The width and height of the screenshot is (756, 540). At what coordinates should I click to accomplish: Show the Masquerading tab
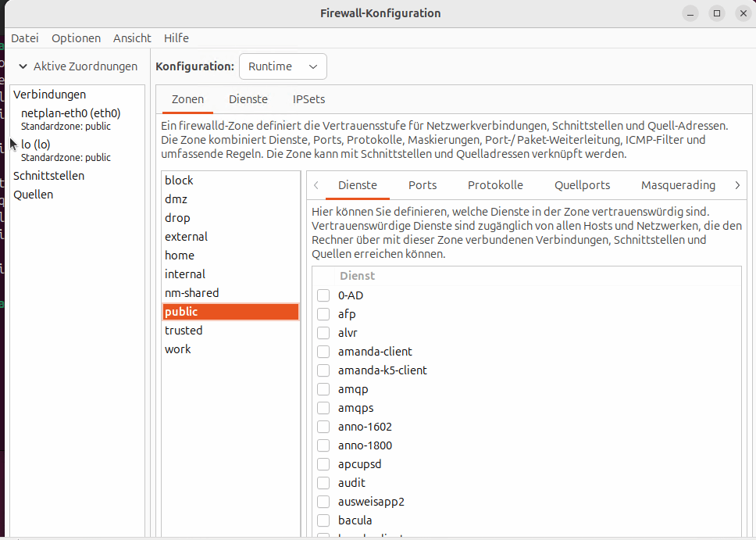pyautogui.click(x=678, y=185)
